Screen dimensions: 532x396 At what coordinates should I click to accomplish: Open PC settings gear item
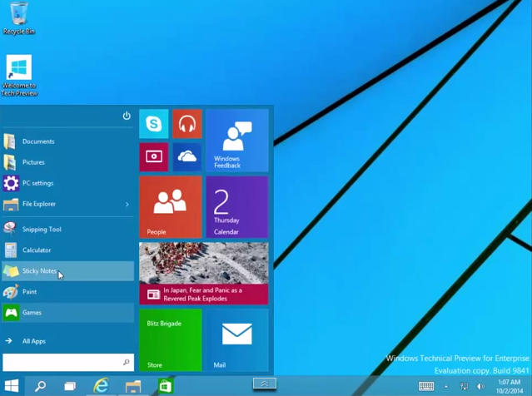68,183
